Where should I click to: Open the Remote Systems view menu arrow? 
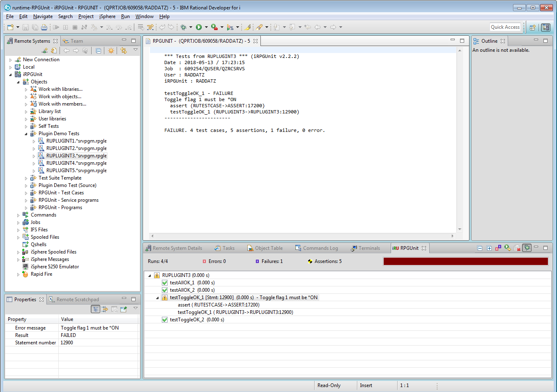pyautogui.click(x=136, y=50)
